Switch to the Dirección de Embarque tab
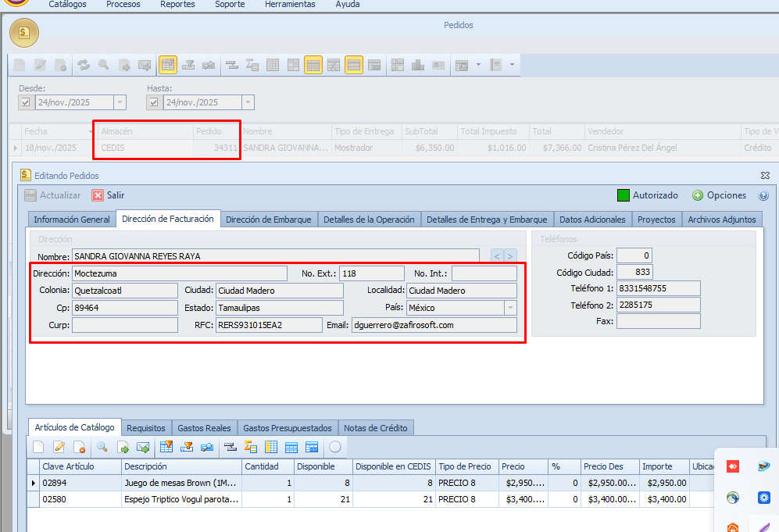Image resolution: width=779 pixels, height=532 pixels. [x=269, y=220]
